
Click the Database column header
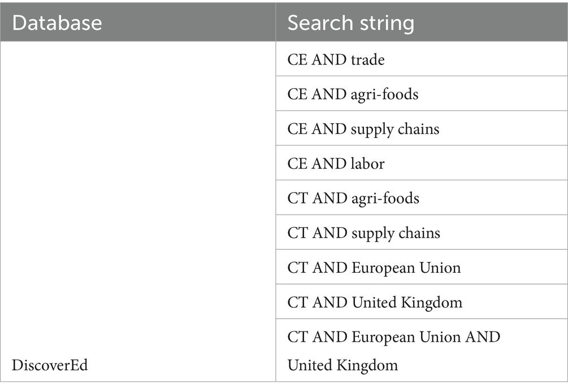click(x=138, y=22)
